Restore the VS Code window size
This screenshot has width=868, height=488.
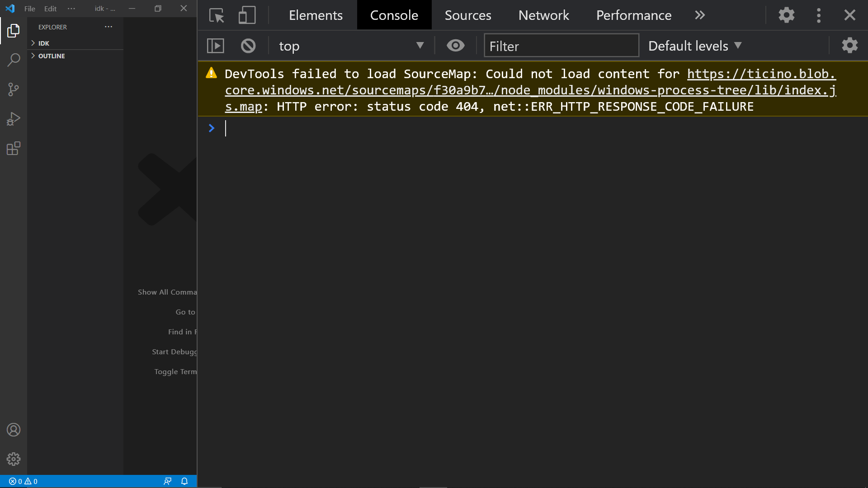tap(158, 9)
